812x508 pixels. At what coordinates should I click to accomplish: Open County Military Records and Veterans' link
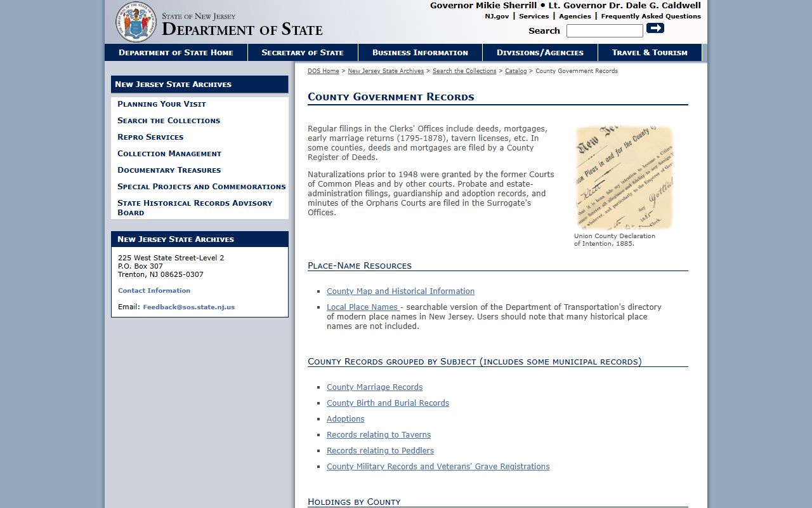[438, 467]
